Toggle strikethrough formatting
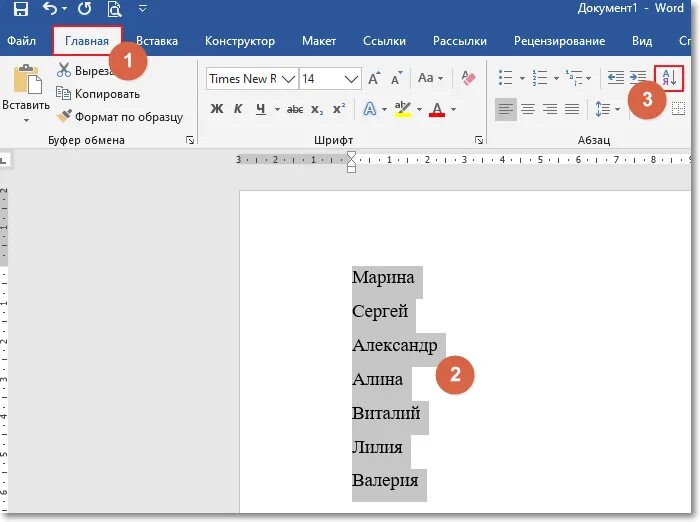 point(295,109)
